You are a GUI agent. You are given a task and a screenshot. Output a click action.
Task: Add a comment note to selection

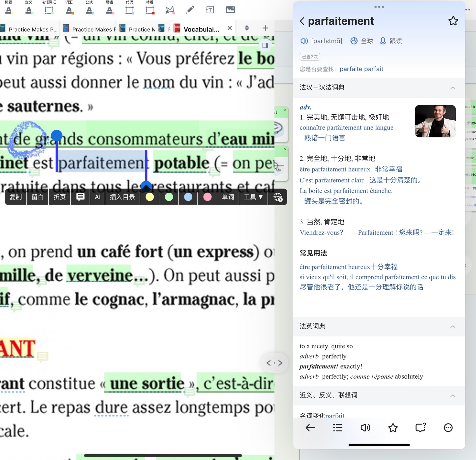click(80, 197)
